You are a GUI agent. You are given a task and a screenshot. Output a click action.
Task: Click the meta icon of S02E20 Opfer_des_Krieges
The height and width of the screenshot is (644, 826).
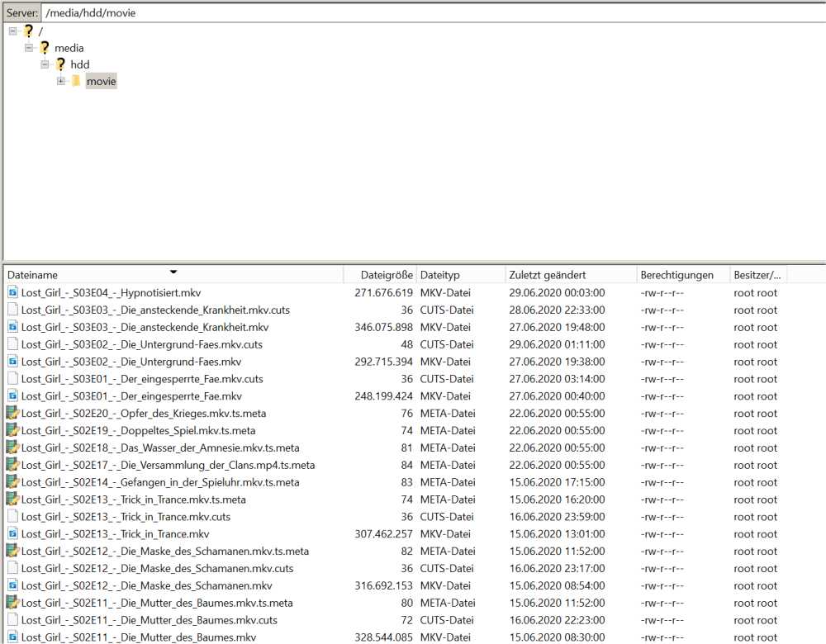[x=12, y=413]
